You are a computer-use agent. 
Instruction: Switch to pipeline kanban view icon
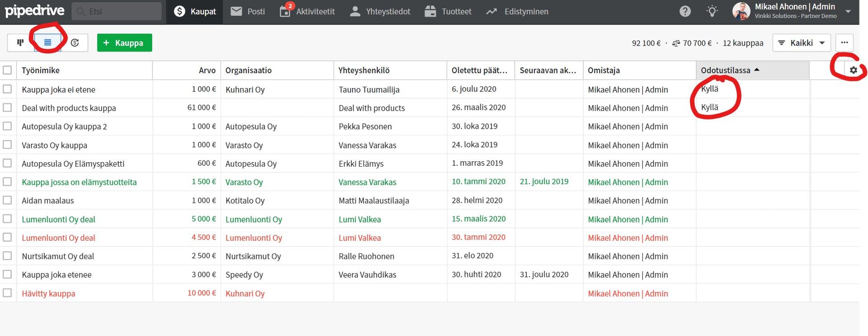pos(20,43)
